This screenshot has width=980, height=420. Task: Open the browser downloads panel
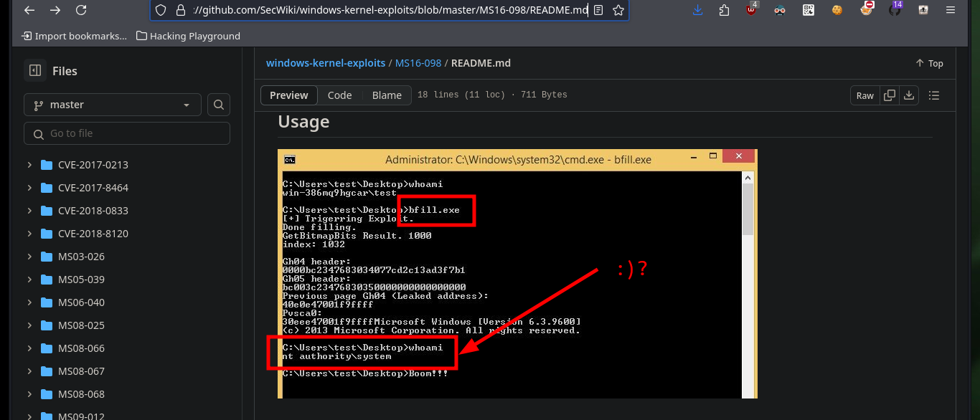click(x=697, y=10)
